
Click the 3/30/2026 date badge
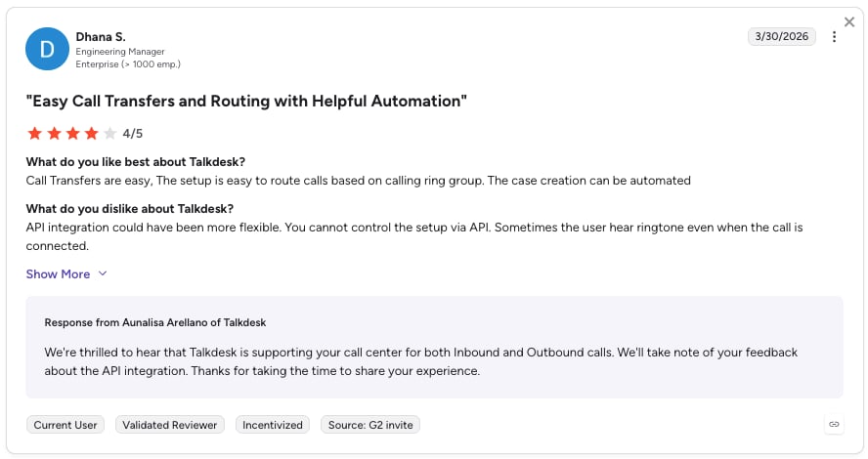coord(781,36)
